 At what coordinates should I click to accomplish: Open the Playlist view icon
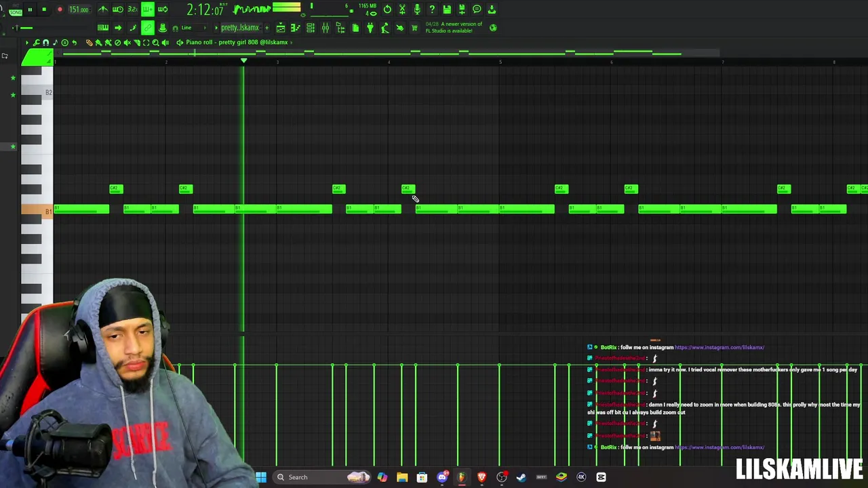pos(281,28)
